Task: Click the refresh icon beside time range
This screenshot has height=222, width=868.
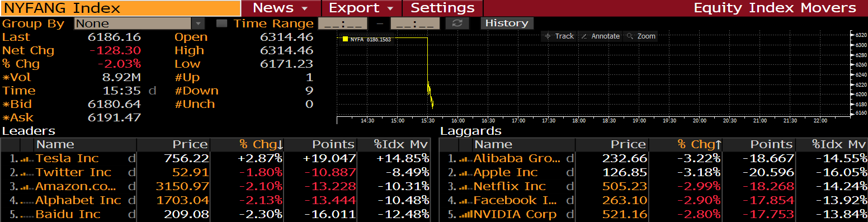Action: pyautogui.click(x=457, y=23)
